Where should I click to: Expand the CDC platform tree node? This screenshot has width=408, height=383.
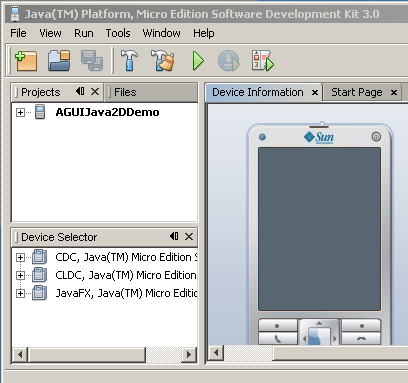coord(20,257)
